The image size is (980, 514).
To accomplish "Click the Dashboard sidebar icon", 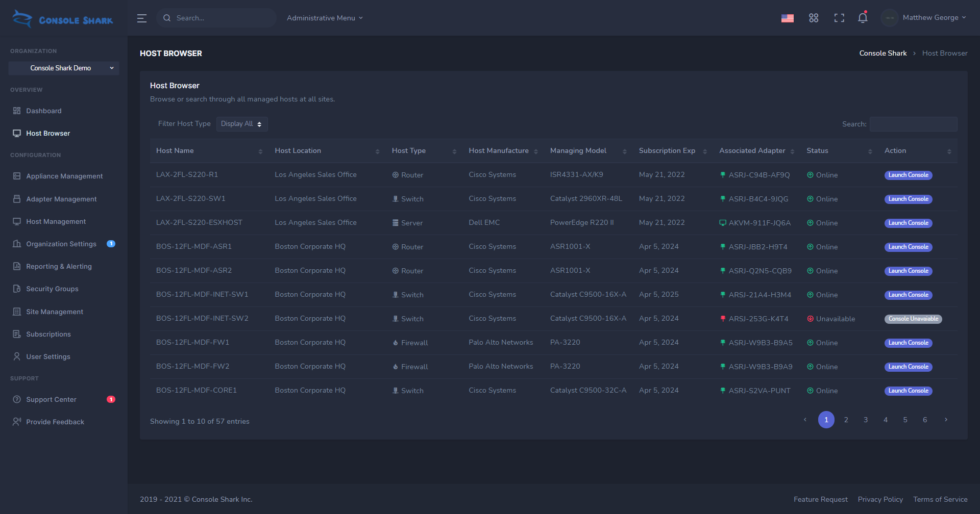I will coord(17,111).
